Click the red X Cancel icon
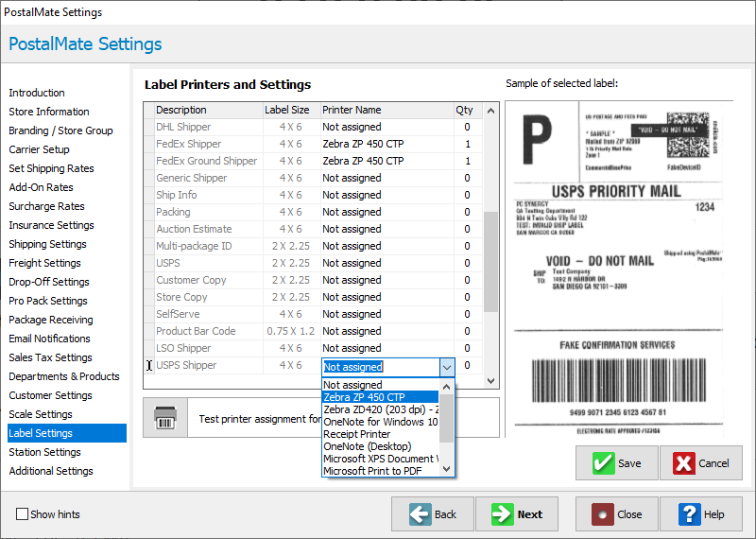 [x=683, y=463]
